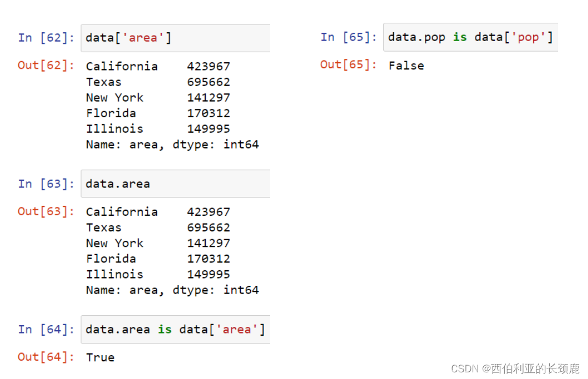Click Texas value 695662 in Out[63]
588x379 pixels.
click(209, 228)
